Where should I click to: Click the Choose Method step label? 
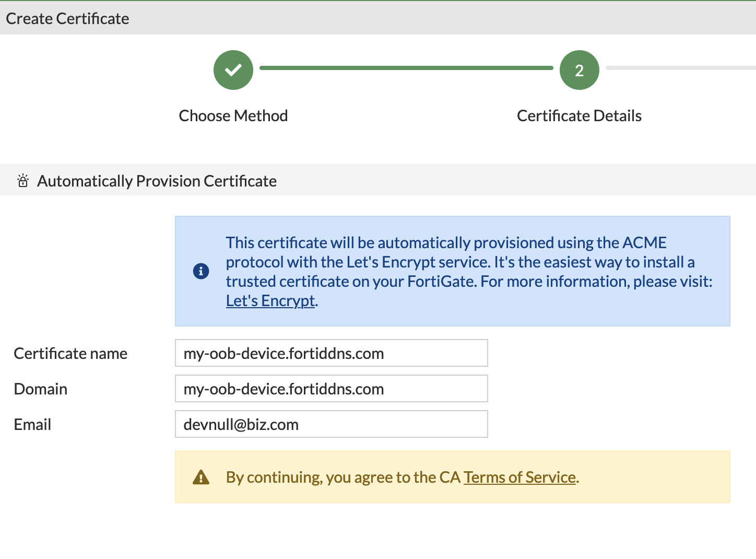tap(233, 115)
